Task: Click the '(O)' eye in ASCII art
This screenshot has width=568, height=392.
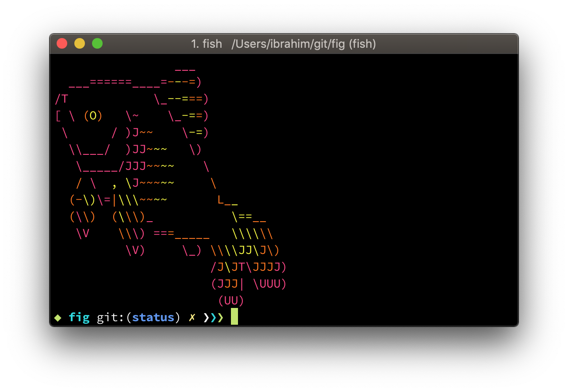Action: 93,116
